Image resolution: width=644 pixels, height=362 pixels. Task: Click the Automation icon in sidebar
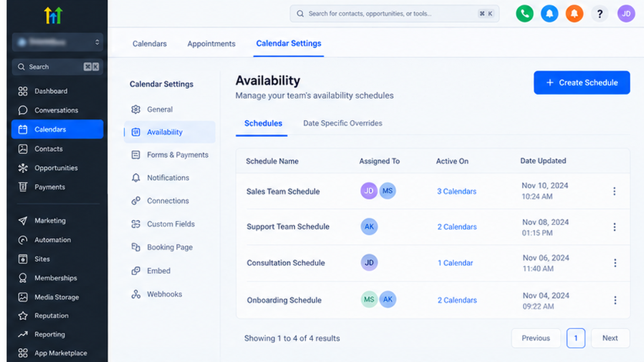click(23, 240)
